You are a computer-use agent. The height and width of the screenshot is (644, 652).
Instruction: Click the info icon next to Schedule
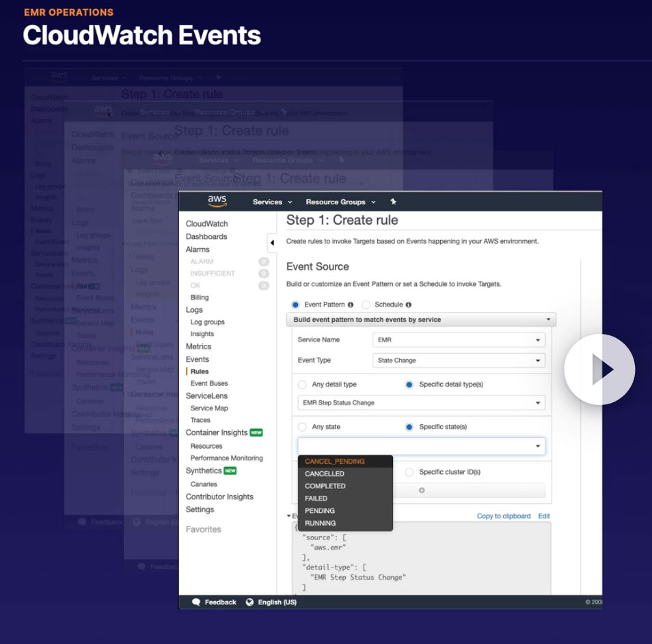point(408,305)
